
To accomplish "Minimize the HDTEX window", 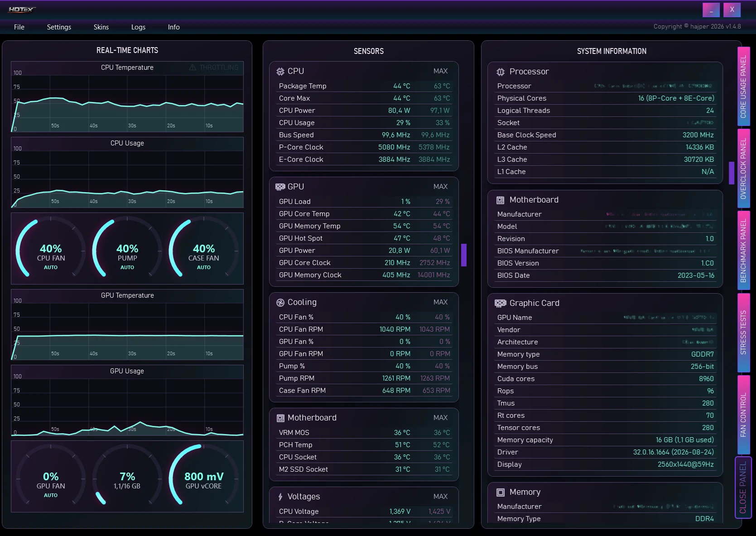I will 711,10.
